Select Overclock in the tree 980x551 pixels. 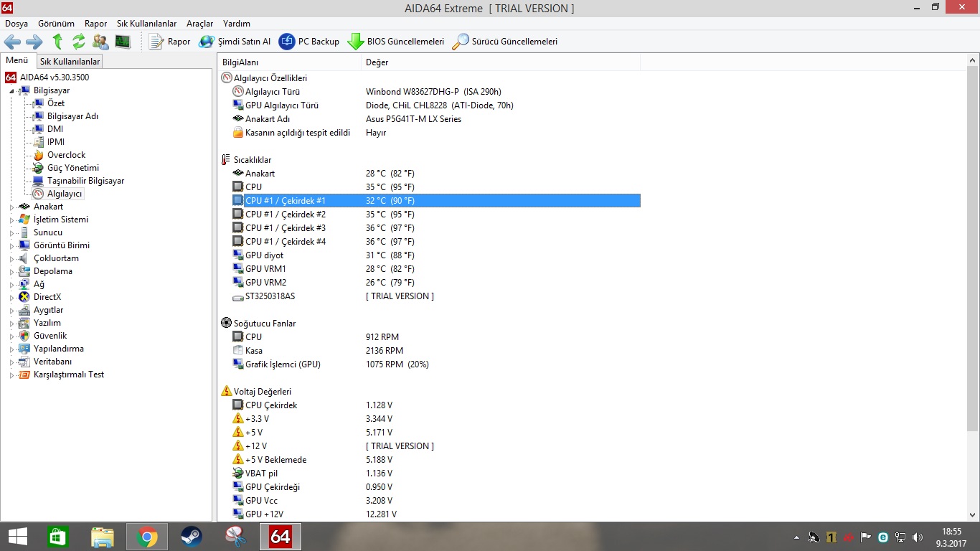[x=66, y=155]
